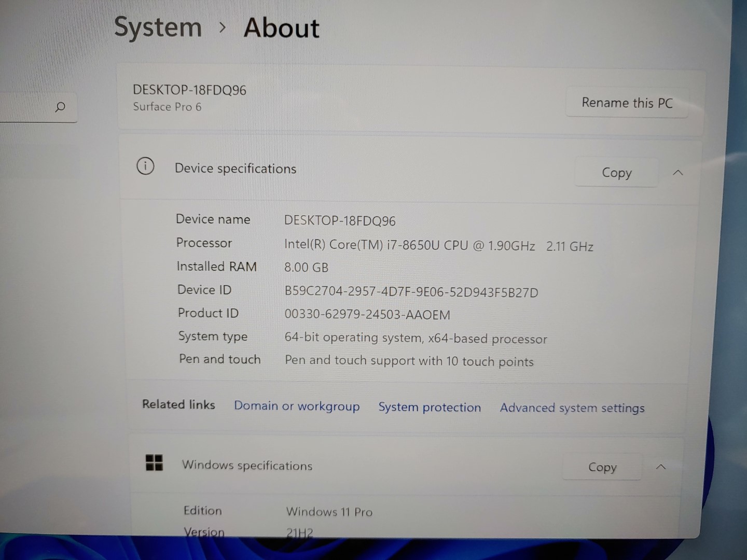Collapse the Windows specifications section chevron

(661, 467)
